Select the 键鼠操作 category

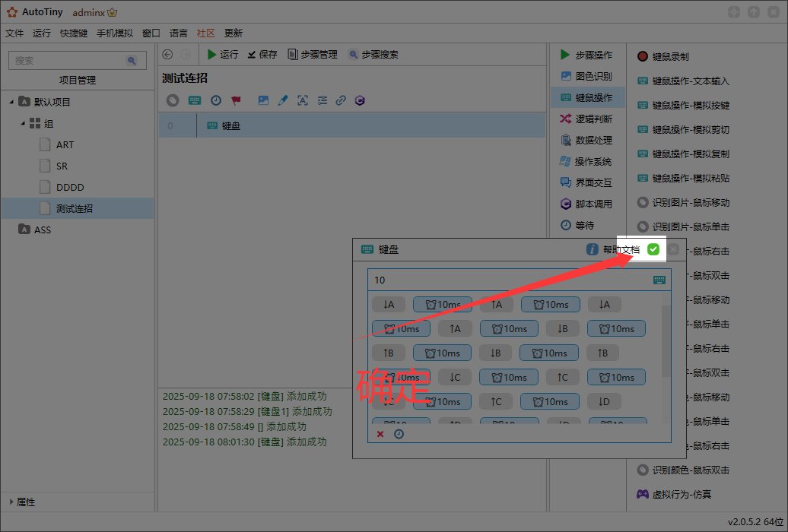click(588, 97)
